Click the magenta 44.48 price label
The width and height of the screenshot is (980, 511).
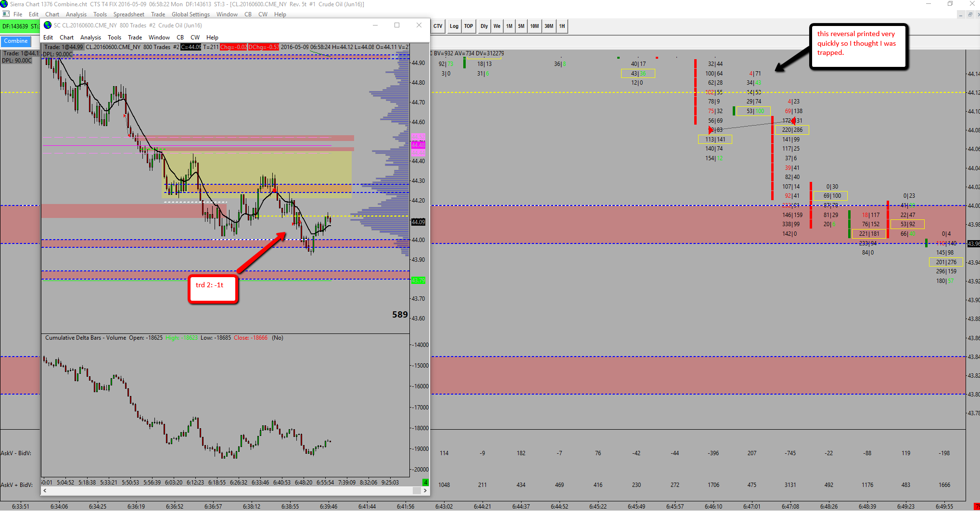418,145
